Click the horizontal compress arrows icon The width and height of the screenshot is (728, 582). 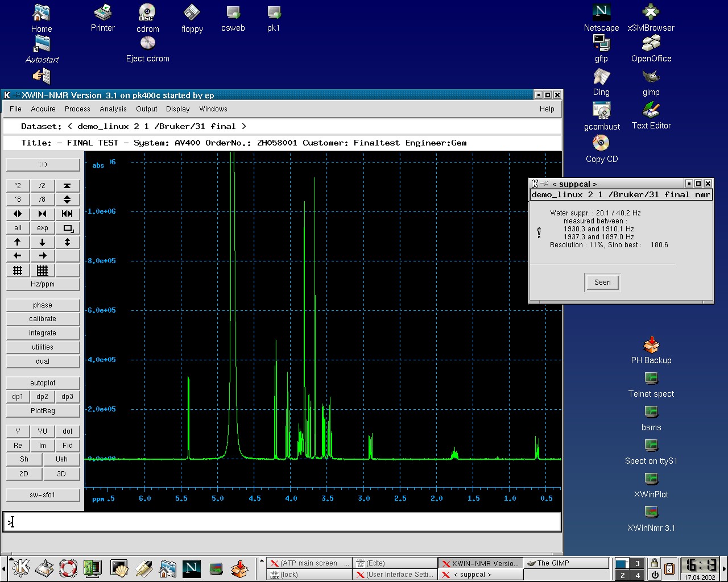tap(43, 214)
